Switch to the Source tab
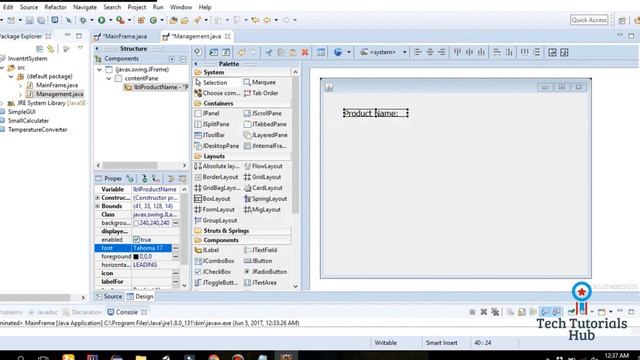 coord(109,296)
